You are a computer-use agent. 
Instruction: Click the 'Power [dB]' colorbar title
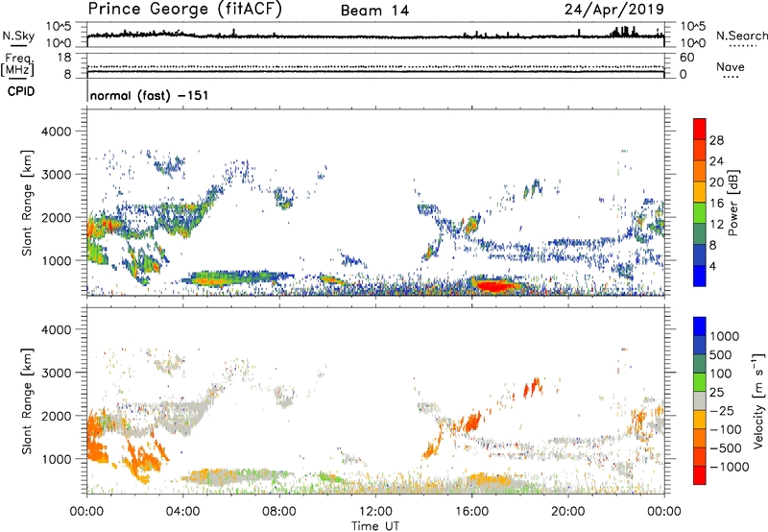pos(733,203)
